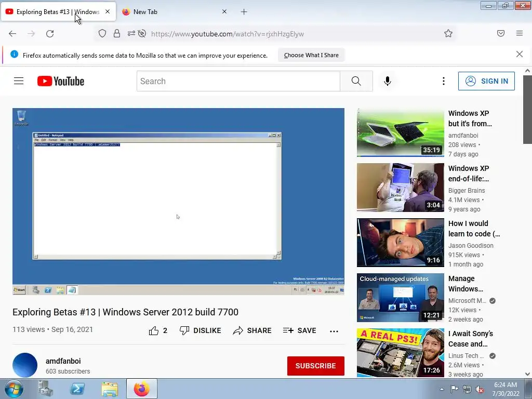Open the tracking protection shield icon
The image size is (532, 399).
102,33
